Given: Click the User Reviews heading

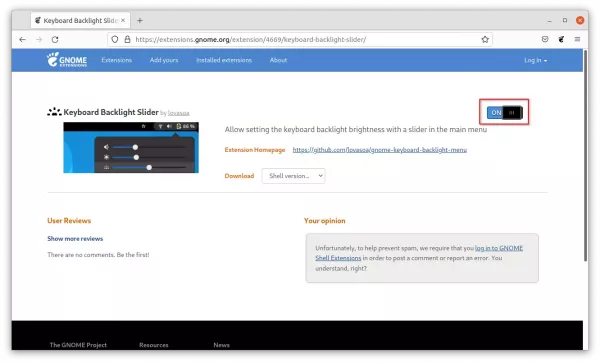Looking at the screenshot, I should (x=69, y=221).
